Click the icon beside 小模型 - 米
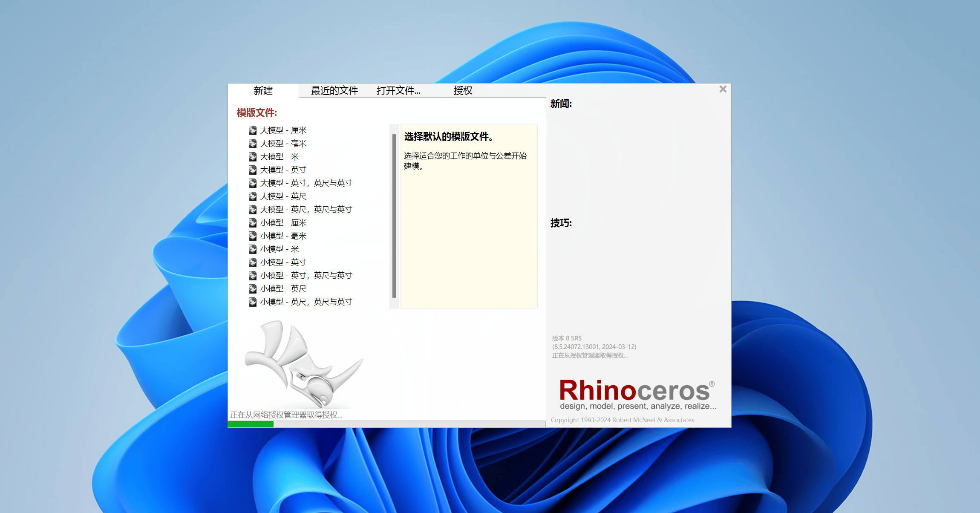The width and height of the screenshot is (980, 513). coord(253,249)
